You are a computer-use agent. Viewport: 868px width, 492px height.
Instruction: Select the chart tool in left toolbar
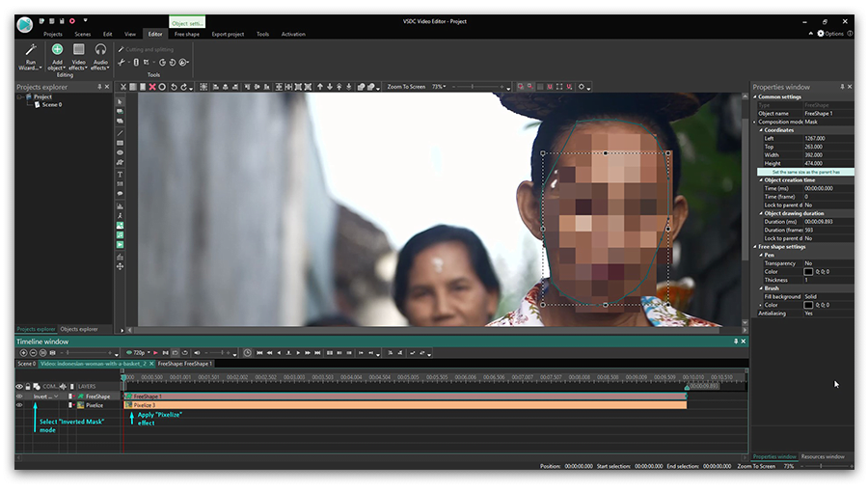pos(120,205)
